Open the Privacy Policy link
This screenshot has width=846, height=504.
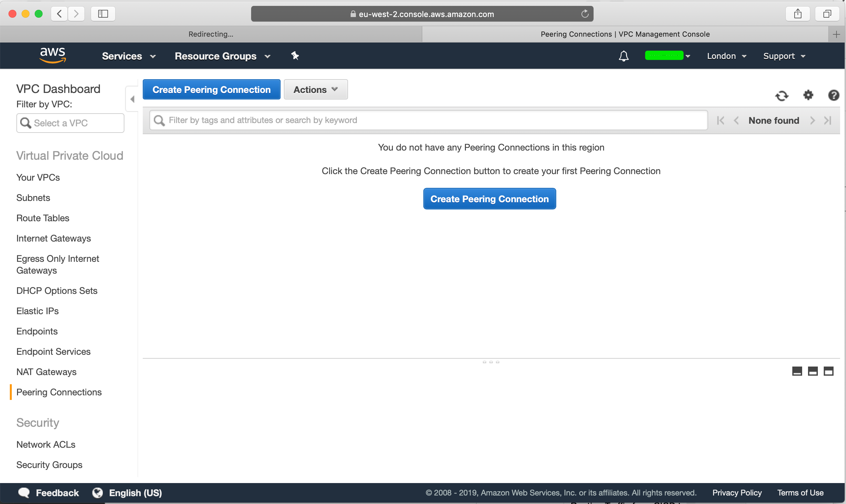pyautogui.click(x=737, y=493)
